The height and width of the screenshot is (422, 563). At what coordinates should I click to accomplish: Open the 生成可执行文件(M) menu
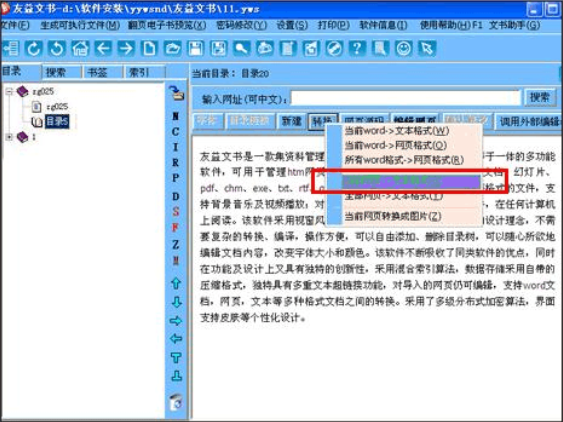pyautogui.click(x=80, y=25)
